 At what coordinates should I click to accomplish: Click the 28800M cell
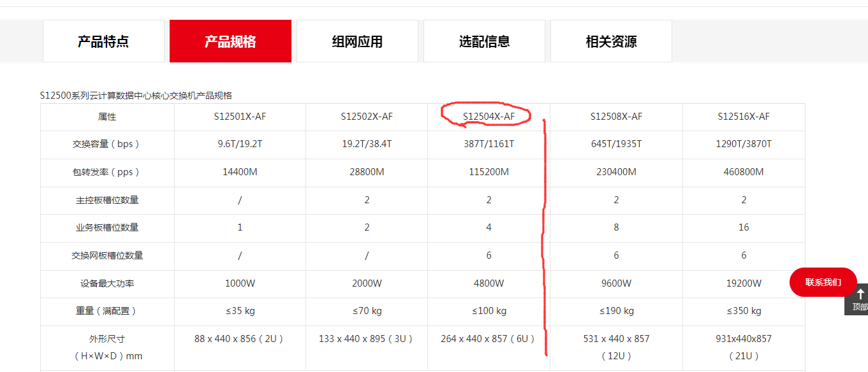click(367, 172)
